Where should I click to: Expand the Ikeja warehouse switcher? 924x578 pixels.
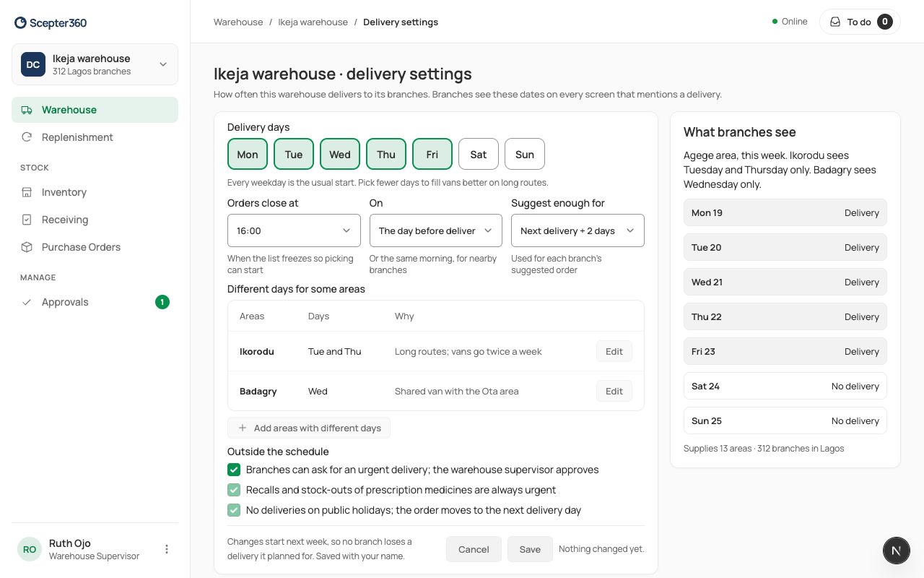pos(95,64)
